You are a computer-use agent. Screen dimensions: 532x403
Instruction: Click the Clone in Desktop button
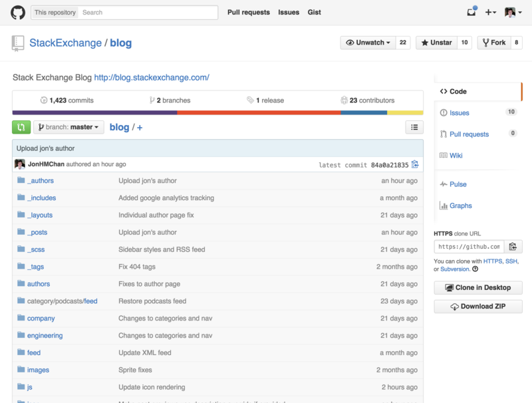tap(478, 288)
